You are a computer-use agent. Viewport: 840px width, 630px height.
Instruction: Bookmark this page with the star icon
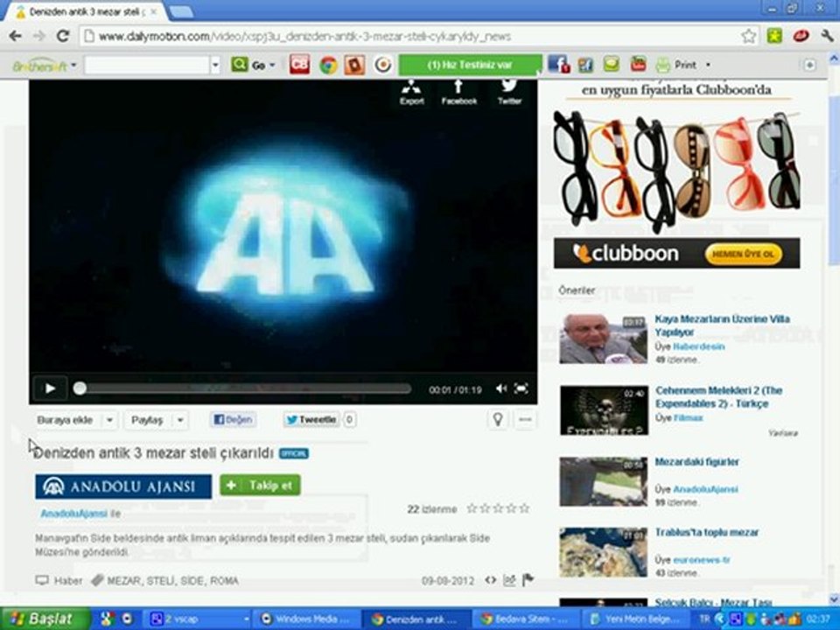748,36
